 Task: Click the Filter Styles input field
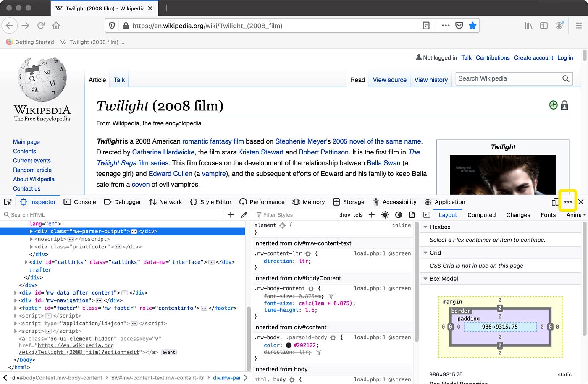coord(294,215)
